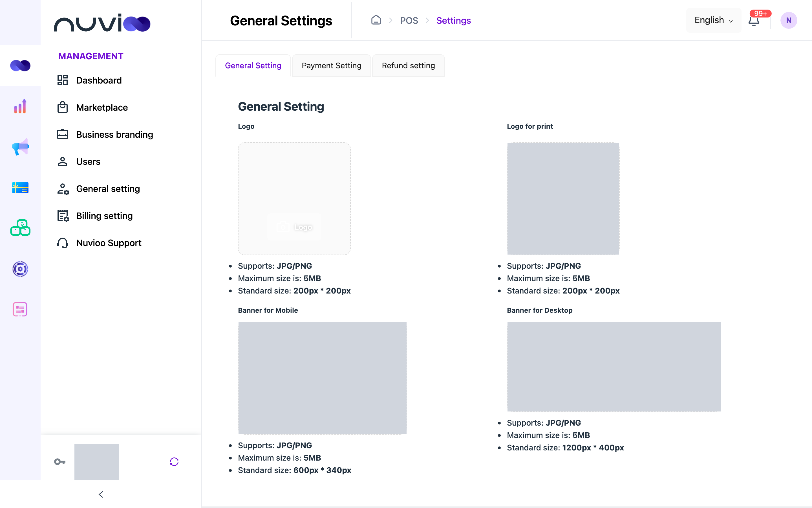Open the analytics bar chart module

point(20,106)
